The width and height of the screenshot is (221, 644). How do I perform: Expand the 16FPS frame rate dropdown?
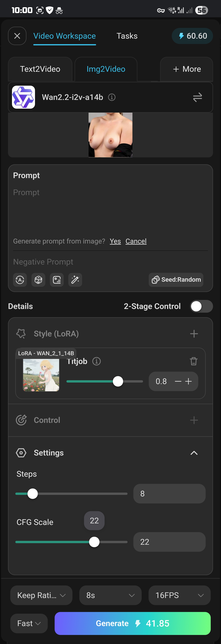[179, 595]
